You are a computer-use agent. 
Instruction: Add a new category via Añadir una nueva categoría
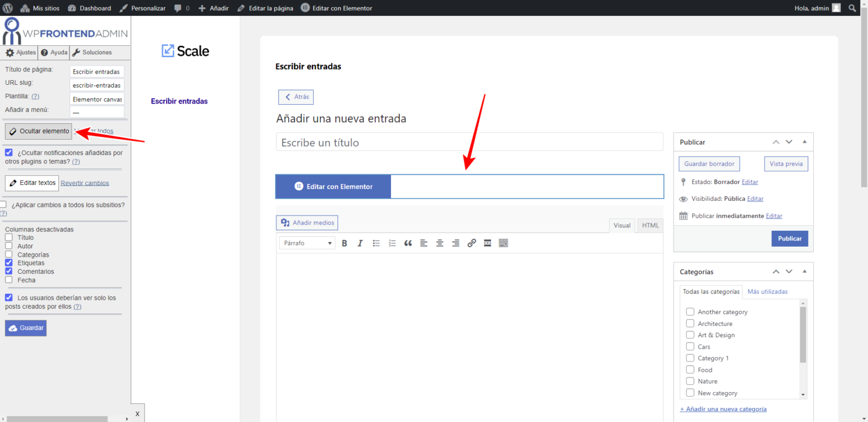coord(723,408)
